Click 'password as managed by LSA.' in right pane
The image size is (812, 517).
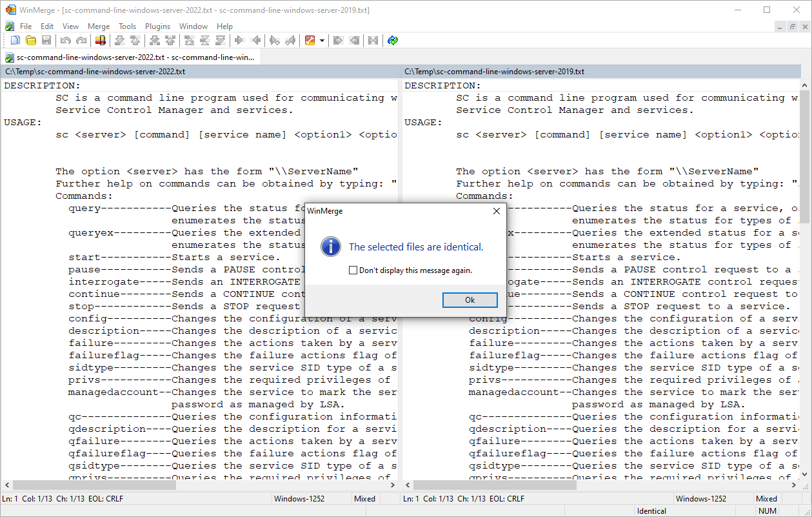659,405
